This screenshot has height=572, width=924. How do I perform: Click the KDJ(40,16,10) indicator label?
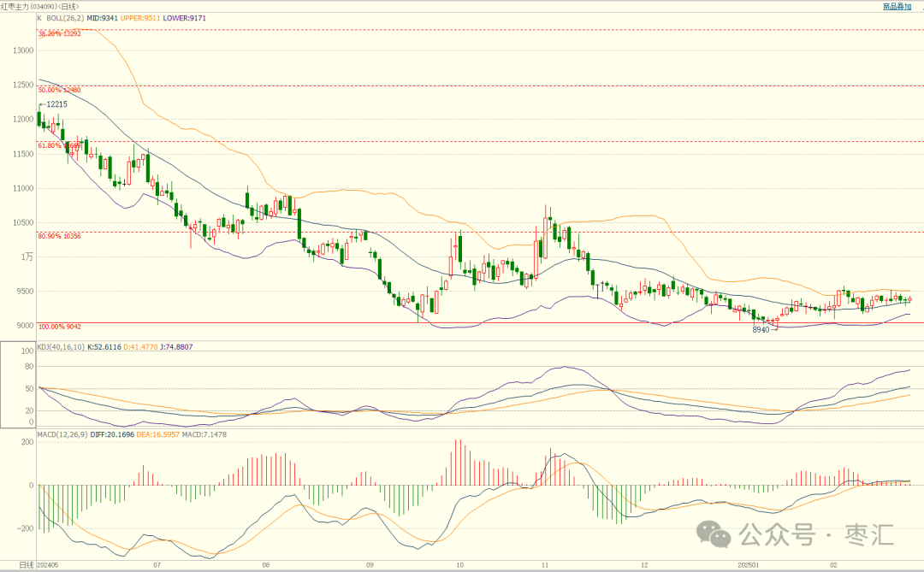[x=62, y=346]
